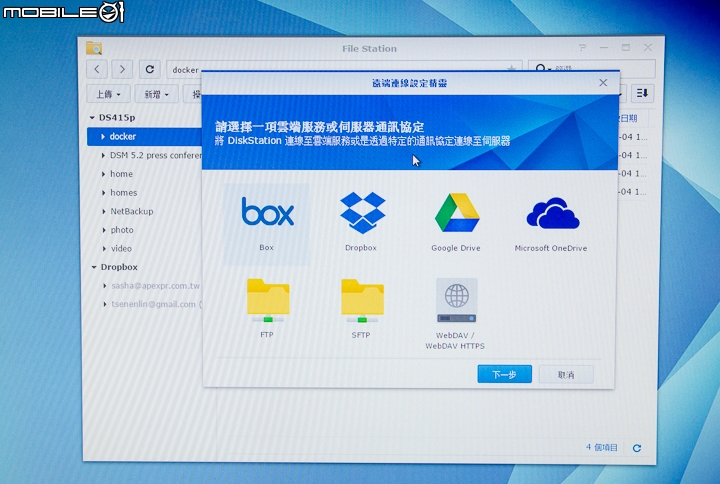This screenshot has width=720, height=484.
Task: Select the DSM 5.2 press conference folder
Action: coord(156,155)
